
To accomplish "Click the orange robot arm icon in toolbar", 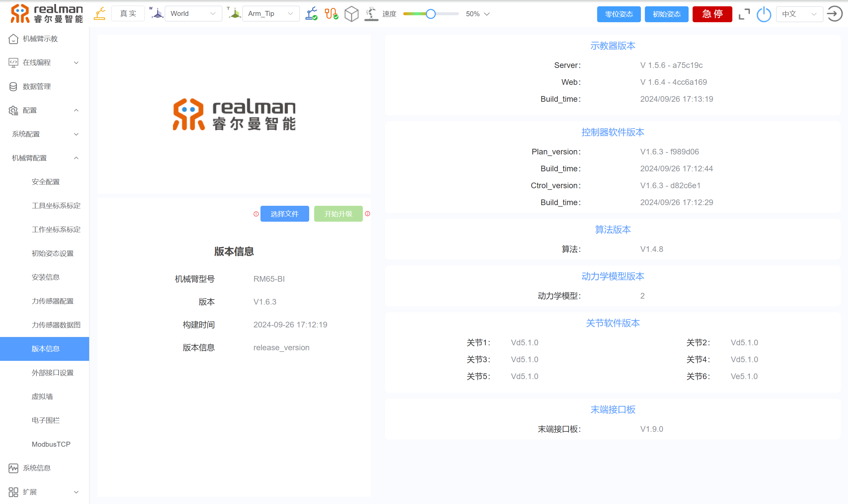I will tap(99, 14).
